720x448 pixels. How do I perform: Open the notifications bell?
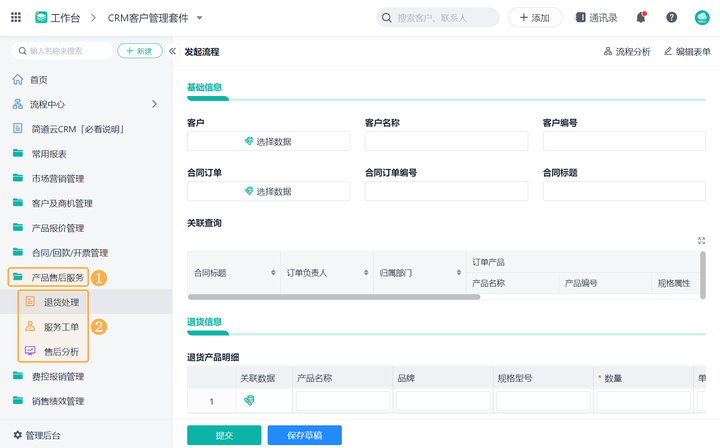click(x=641, y=18)
